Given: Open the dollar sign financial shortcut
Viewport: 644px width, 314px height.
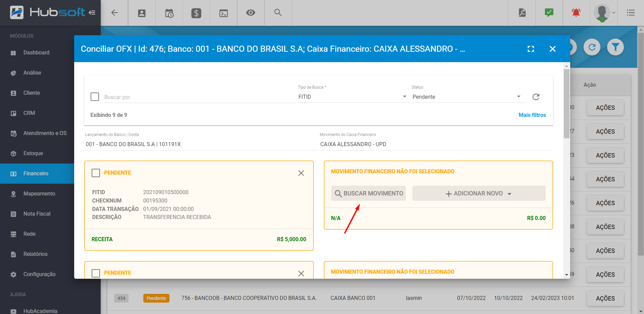Looking at the screenshot, I should pos(196,13).
